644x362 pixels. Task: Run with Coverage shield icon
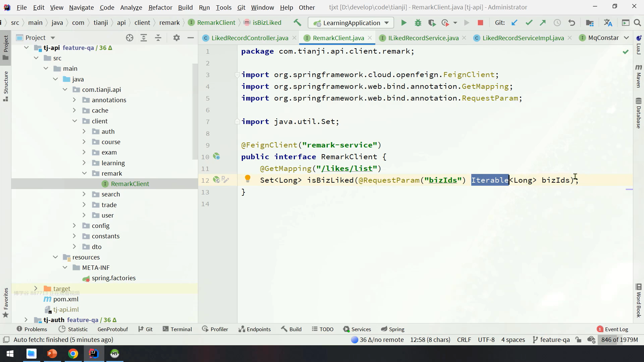pos(432,23)
